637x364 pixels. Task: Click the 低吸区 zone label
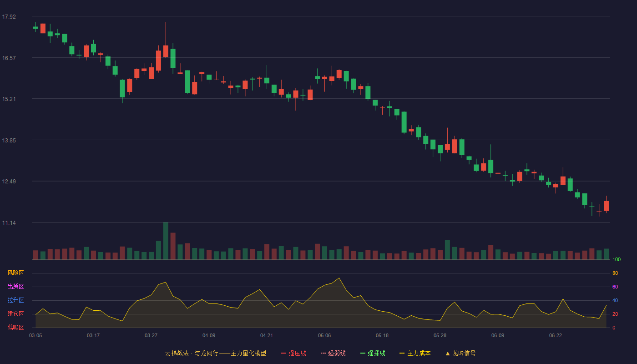point(15,328)
